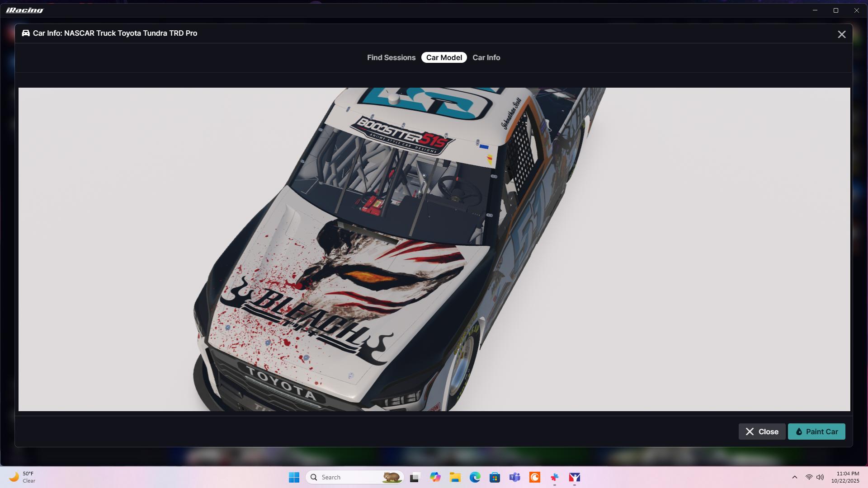The height and width of the screenshot is (488, 868).
Task: Open Crunchyroll app from taskbar
Action: pyautogui.click(x=535, y=477)
